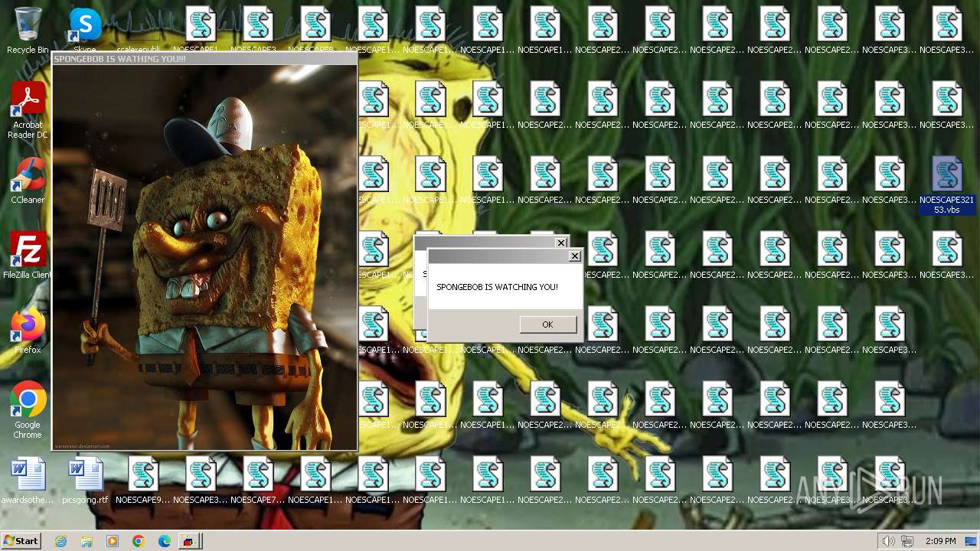Click the Show Desktop button on the taskbar

pyautogui.click(x=972, y=541)
